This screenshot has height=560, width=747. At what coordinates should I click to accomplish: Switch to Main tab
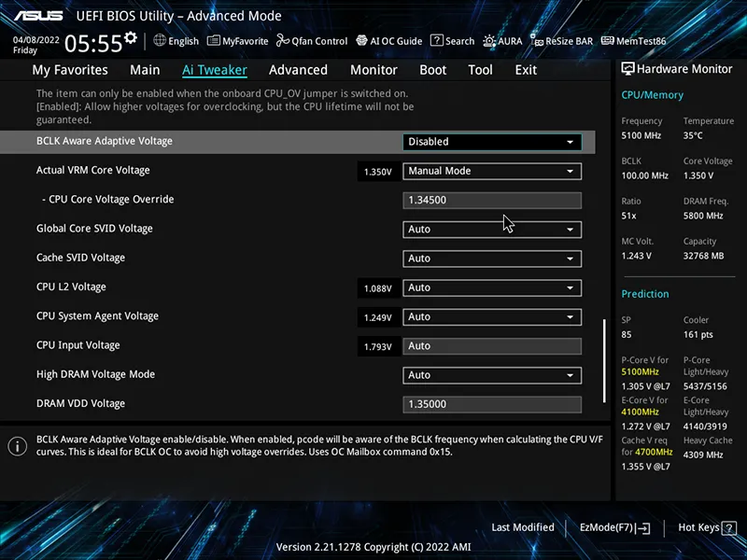145,70
